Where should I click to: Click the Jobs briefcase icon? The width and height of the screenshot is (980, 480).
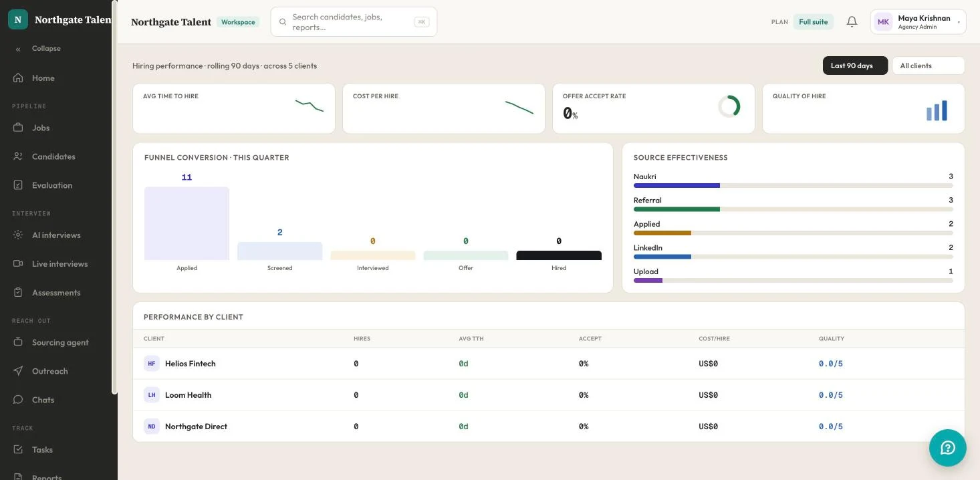18,128
